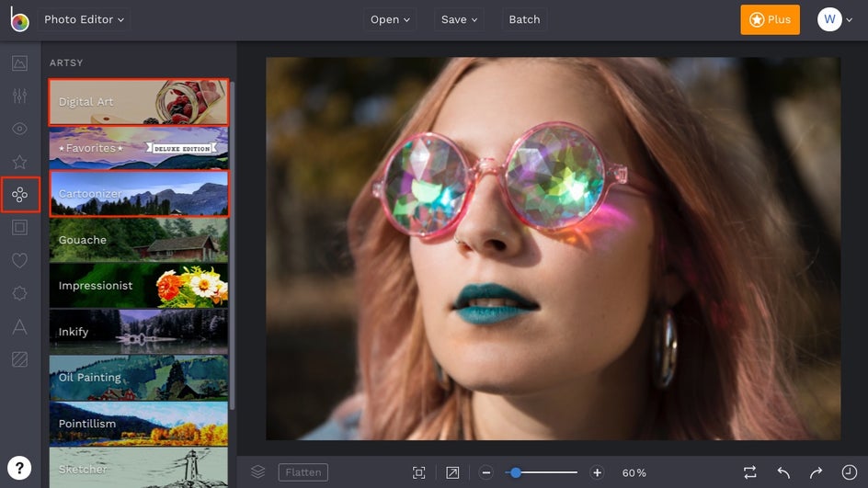Open the Edit sliders sidebar icon
The width and height of the screenshot is (868, 488).
click(x=19, y=96)
